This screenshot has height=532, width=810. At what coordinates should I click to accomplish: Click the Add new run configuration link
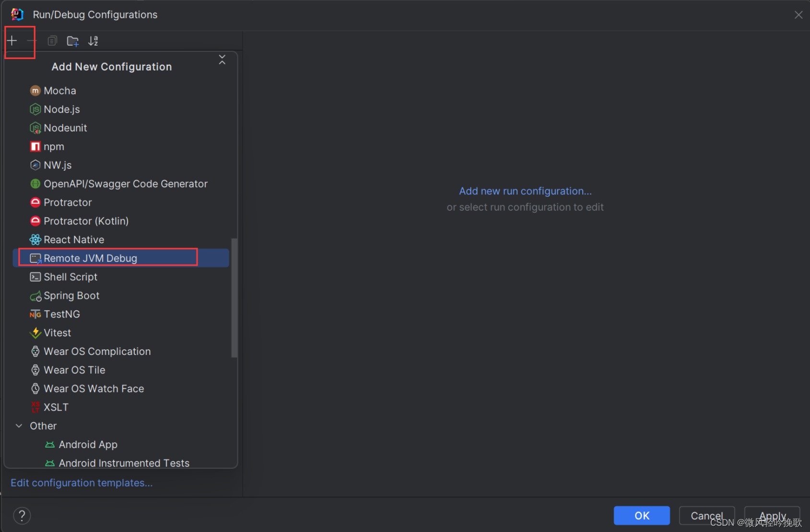(525, 191)
